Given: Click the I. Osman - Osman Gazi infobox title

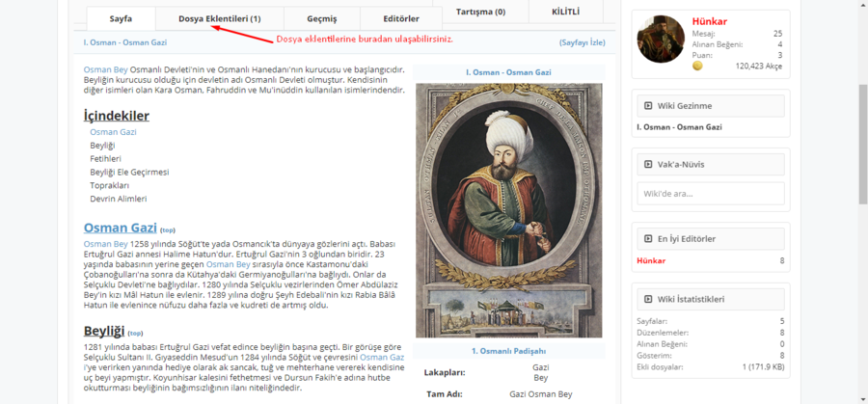Looking at the screenshot, I should (508, 72).
